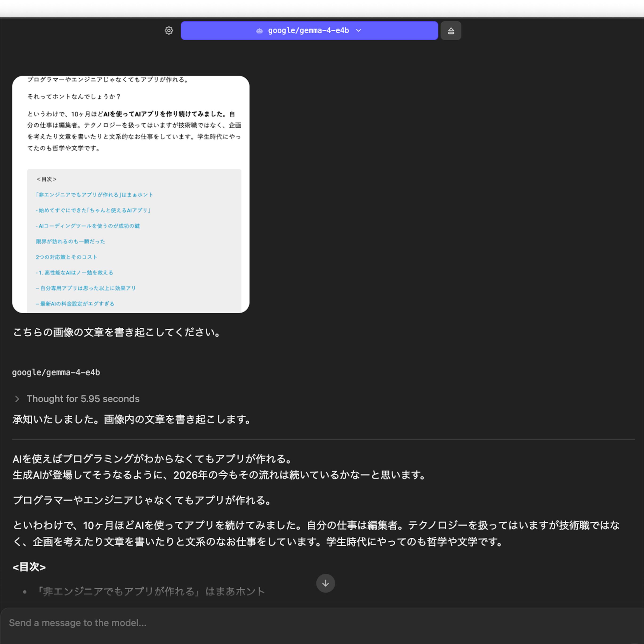
Task: Click the user message 'こちらの画像の文章を書き起こしてください。'
Action: tap(117, 332)
